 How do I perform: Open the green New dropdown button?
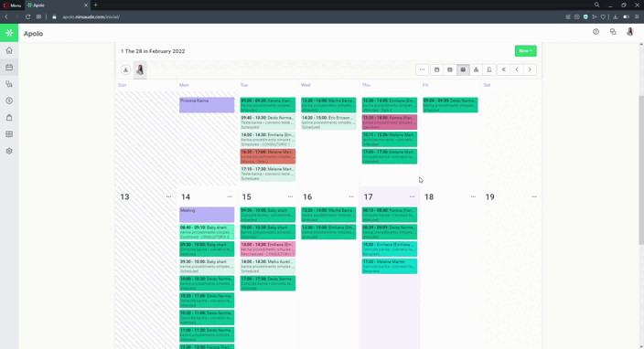coord(525,51)
